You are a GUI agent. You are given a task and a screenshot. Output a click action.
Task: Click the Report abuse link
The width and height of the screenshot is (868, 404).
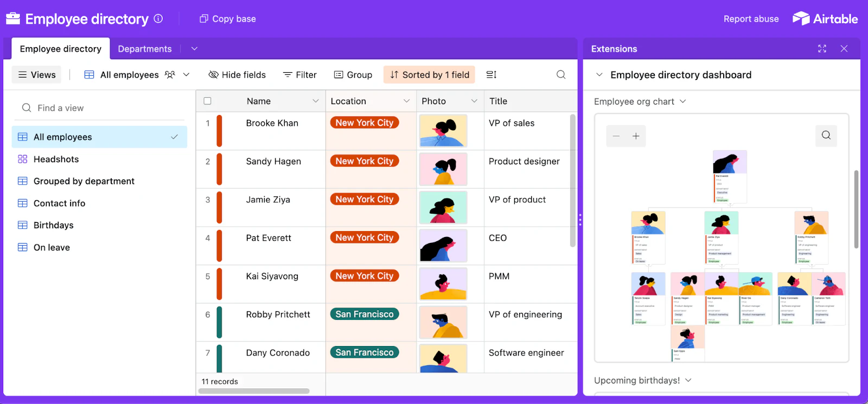pyautogui.click(x=751, y=19)
